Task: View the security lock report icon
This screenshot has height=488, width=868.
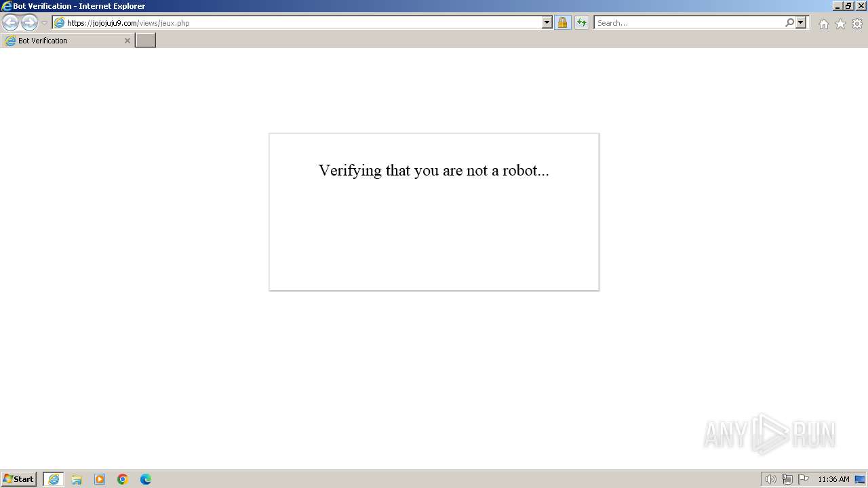Action: 563,22
